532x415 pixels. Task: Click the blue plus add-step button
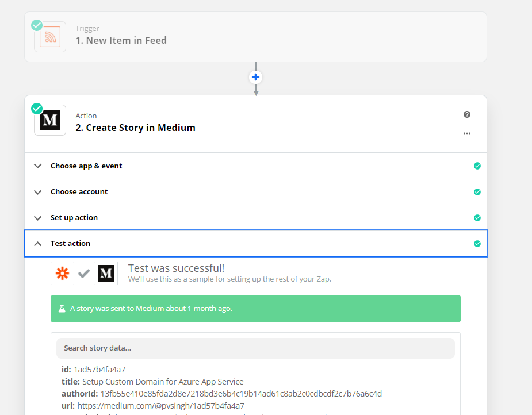click(x=256, y=77)
